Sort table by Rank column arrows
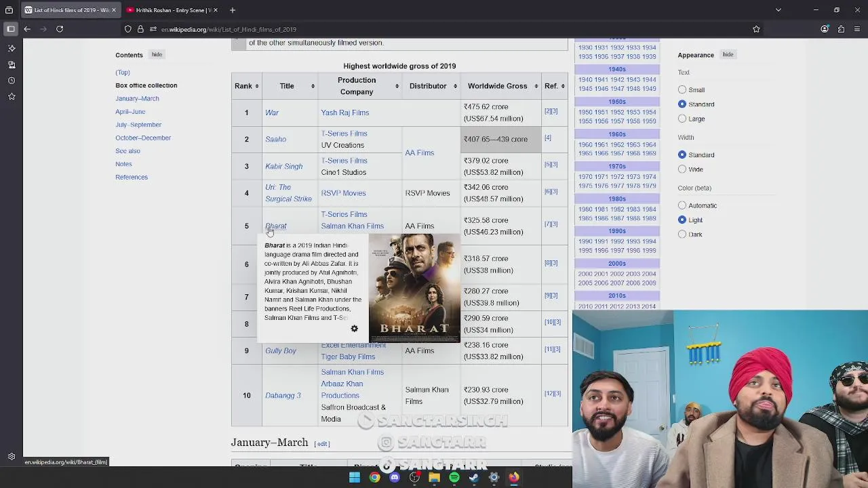Image resolution: width=868 pixels, height=488 pixels. click(257, 86)
